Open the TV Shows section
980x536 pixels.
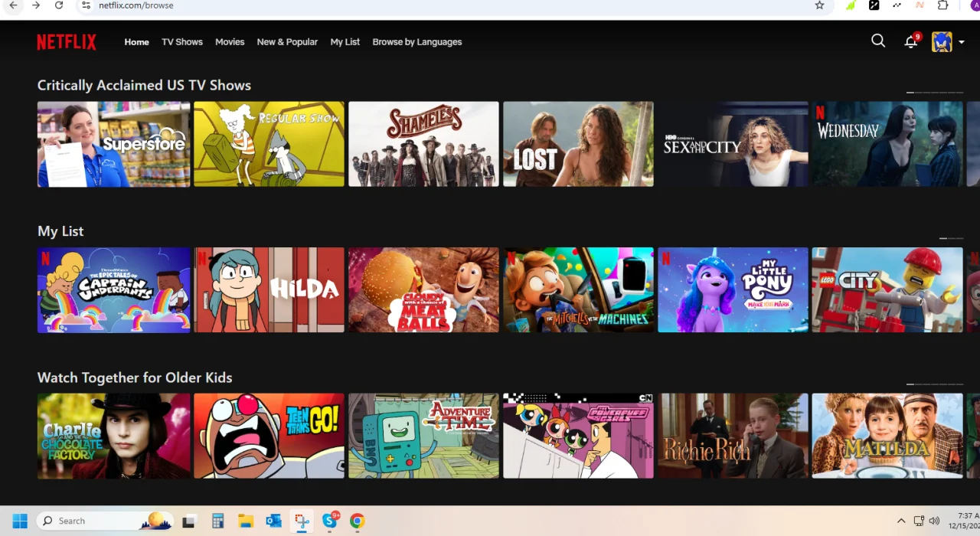click(x=182, y=42)
